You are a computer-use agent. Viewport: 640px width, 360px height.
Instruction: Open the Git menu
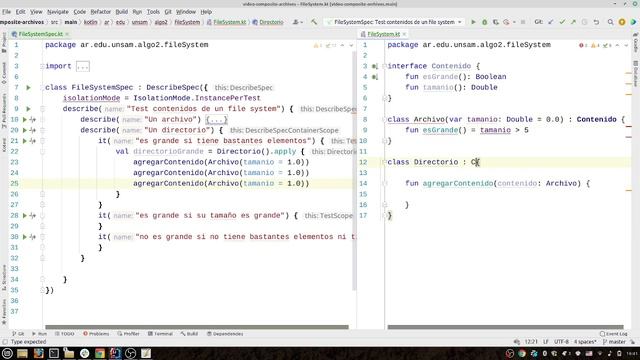coord(168,12)
